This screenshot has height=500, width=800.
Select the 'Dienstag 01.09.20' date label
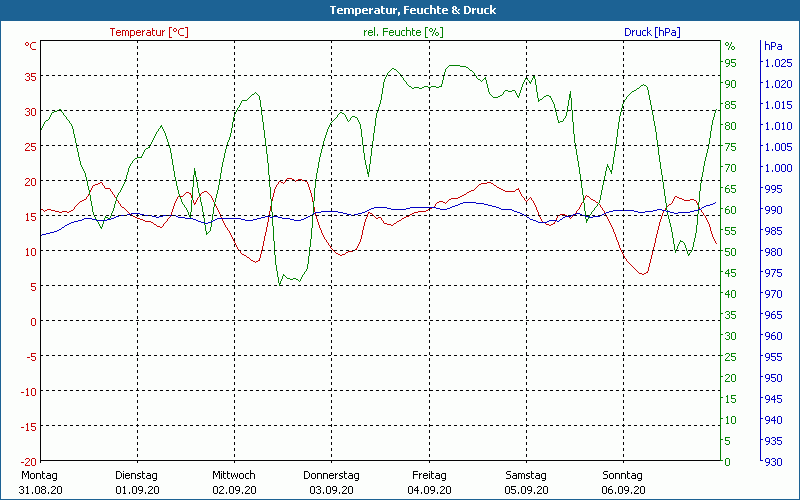tap(136, 482)
